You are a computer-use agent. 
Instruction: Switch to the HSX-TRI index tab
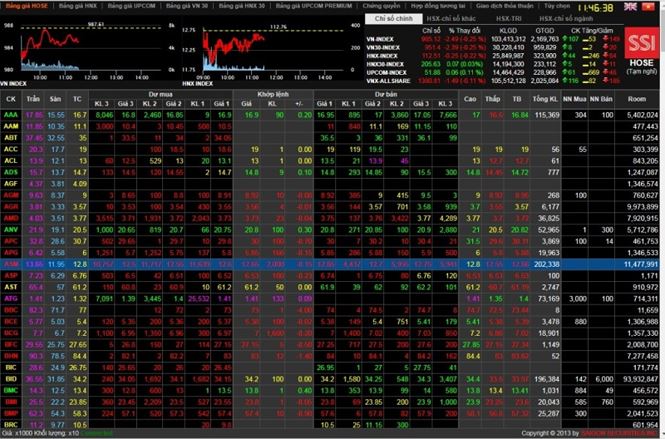511,19
